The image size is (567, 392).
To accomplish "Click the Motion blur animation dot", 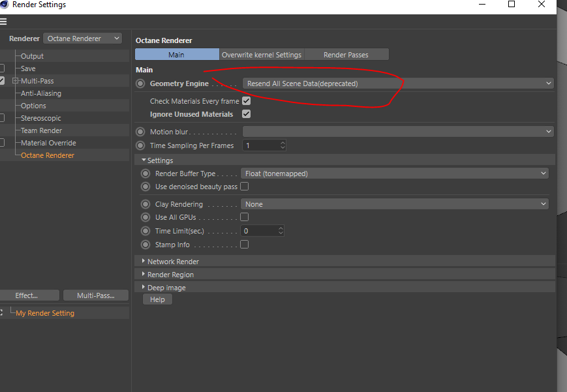I will pos(140,132).
